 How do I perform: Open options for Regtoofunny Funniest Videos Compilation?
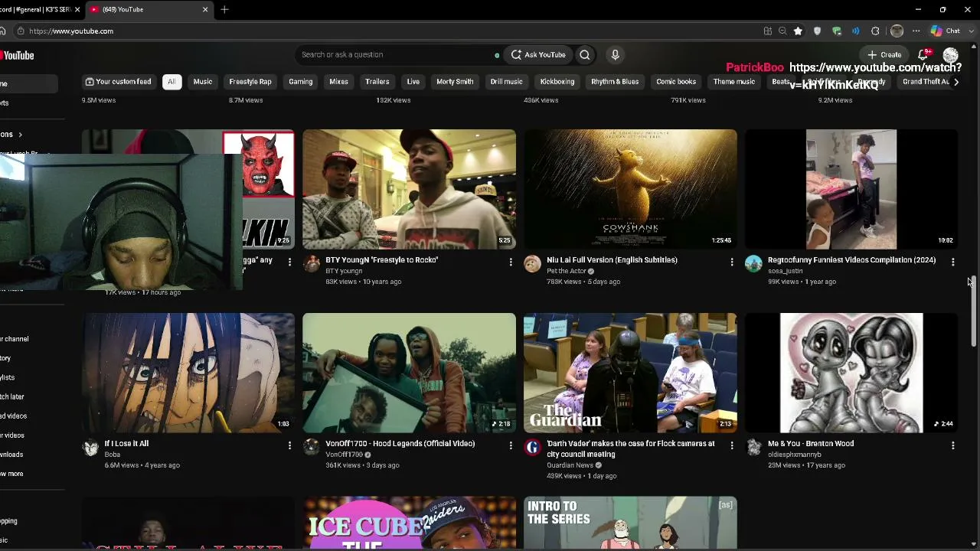click(x=952, y=262)
